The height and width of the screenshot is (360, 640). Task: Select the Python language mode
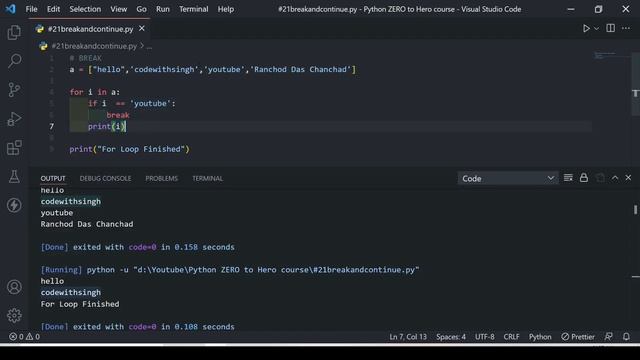point(540,337)
